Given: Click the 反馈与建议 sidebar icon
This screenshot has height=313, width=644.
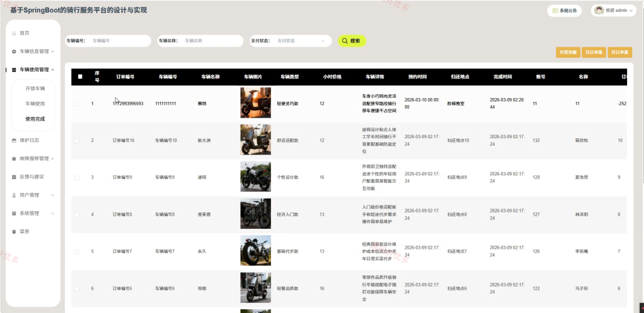Looking at the screenshot, I should click(x=14, y=177).
